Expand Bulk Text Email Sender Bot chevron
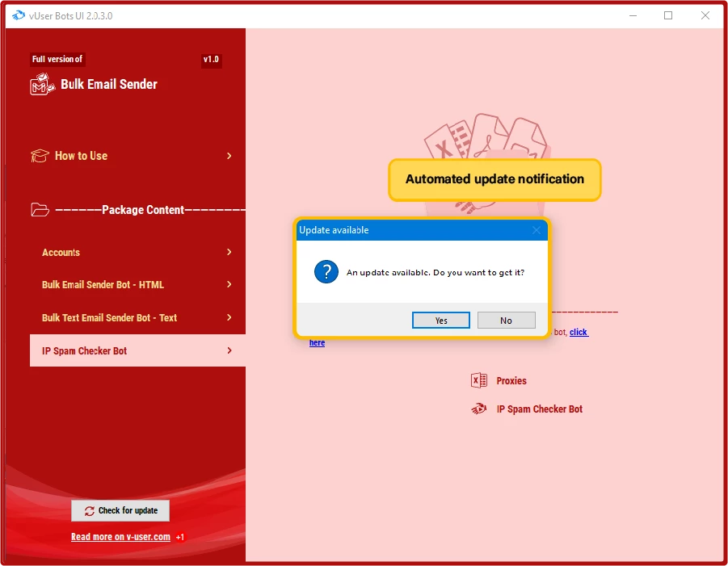This screenshot has width=728, height=566. (229, 317)
